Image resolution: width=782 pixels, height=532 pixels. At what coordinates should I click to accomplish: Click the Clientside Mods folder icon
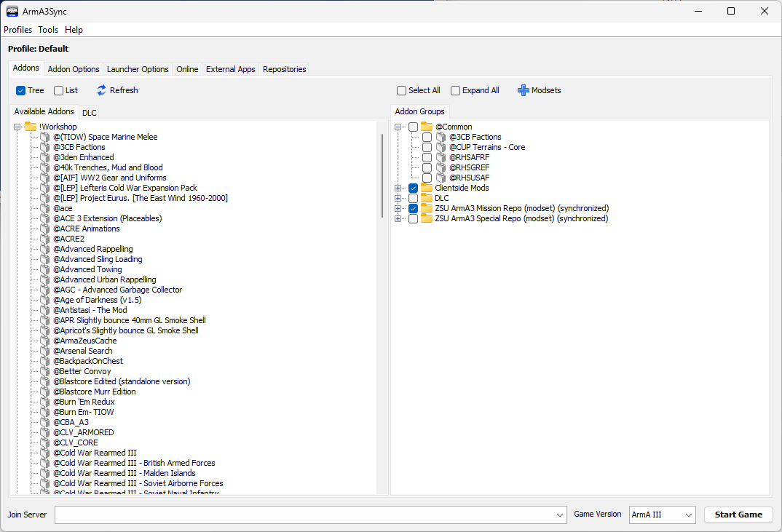(426, 188)
